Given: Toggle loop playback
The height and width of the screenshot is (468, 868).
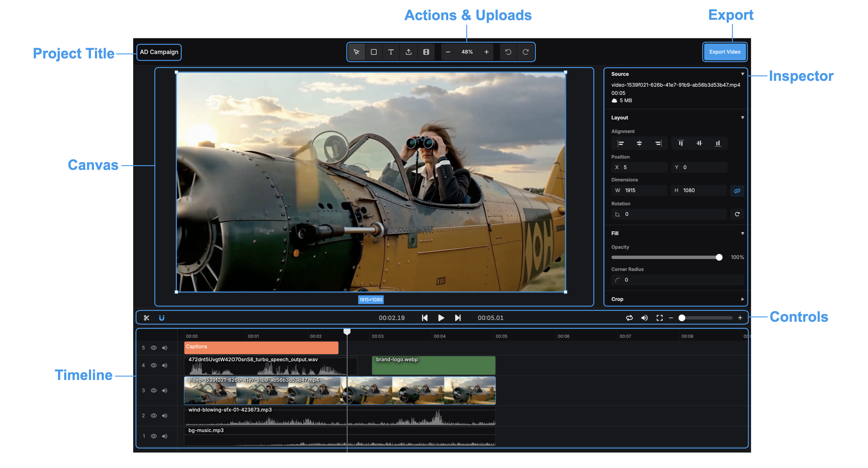Looking at the screenshot, I should click(629, 318).
